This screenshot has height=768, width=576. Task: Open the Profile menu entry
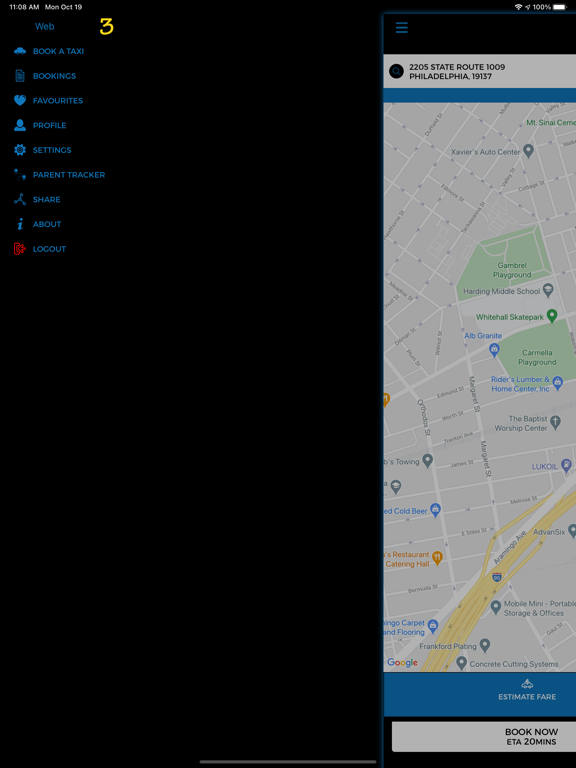[x=49, y=125]
